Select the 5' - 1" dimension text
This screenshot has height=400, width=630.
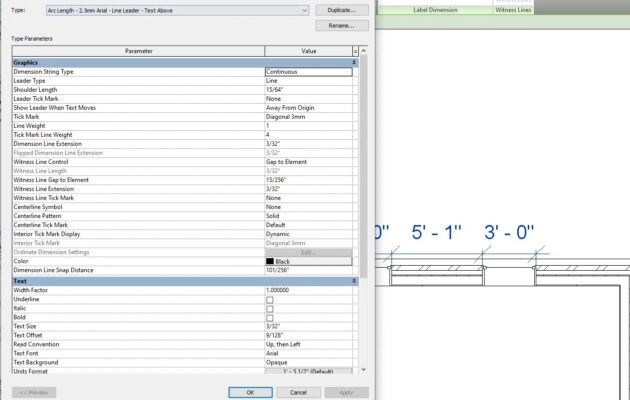[437, 232]
